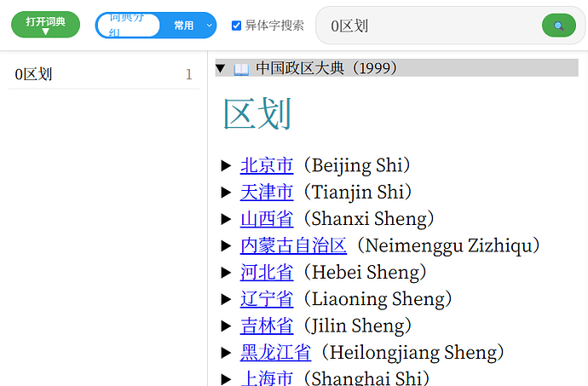Expand the 山西省 entry triangle

coord(226,219)
